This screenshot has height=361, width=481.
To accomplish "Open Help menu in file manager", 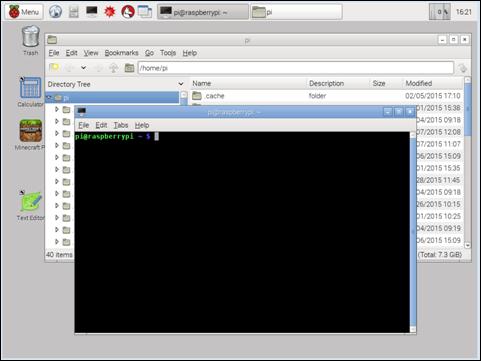I will coord(189,53).
